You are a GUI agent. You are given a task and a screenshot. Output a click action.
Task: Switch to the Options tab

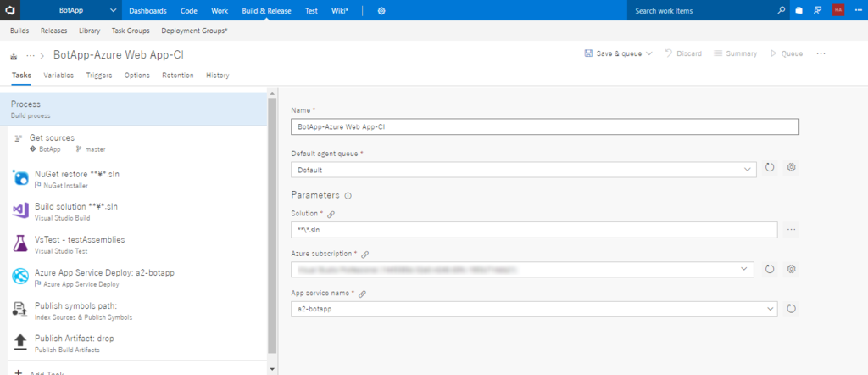click(x=137, y=76)
